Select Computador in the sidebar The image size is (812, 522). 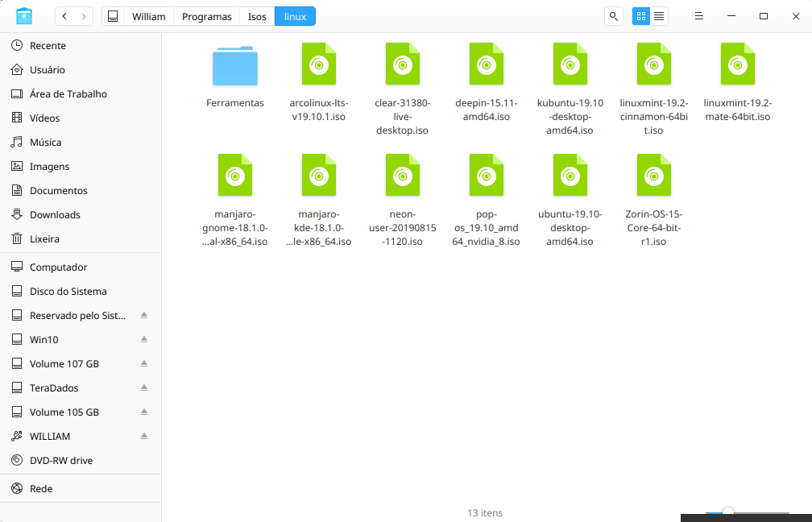tap(81, 267)
